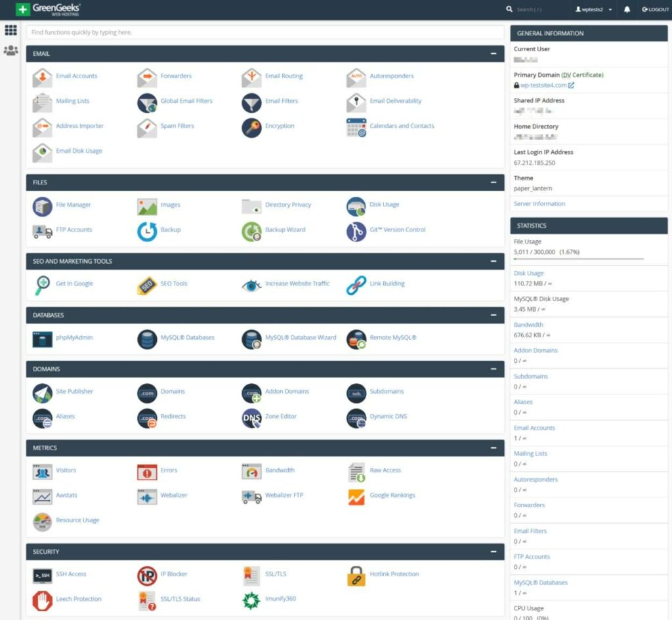Open the Calendars and Contacts icon
The height and width of the screenshot is (620, 672).
pos(356,127)
